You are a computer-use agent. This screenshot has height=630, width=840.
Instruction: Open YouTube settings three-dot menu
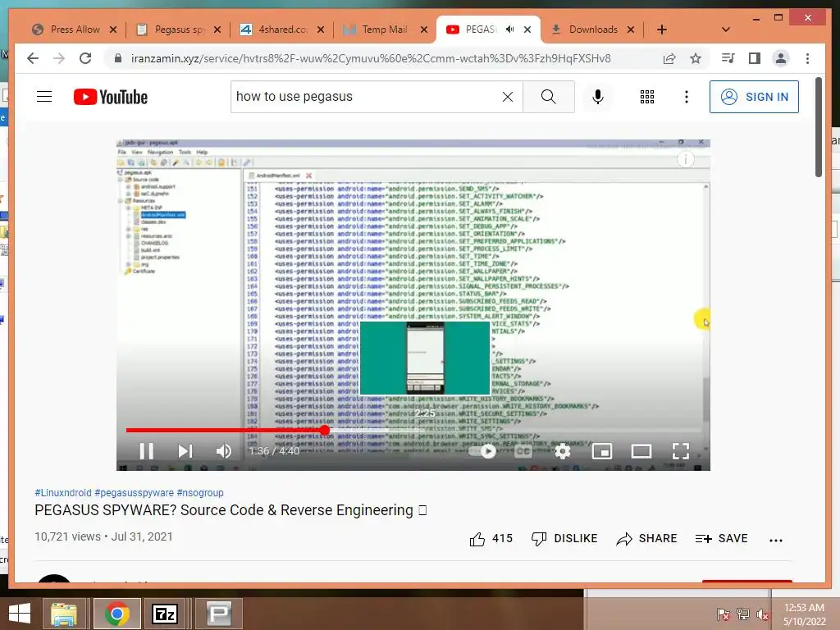(687, 97)
